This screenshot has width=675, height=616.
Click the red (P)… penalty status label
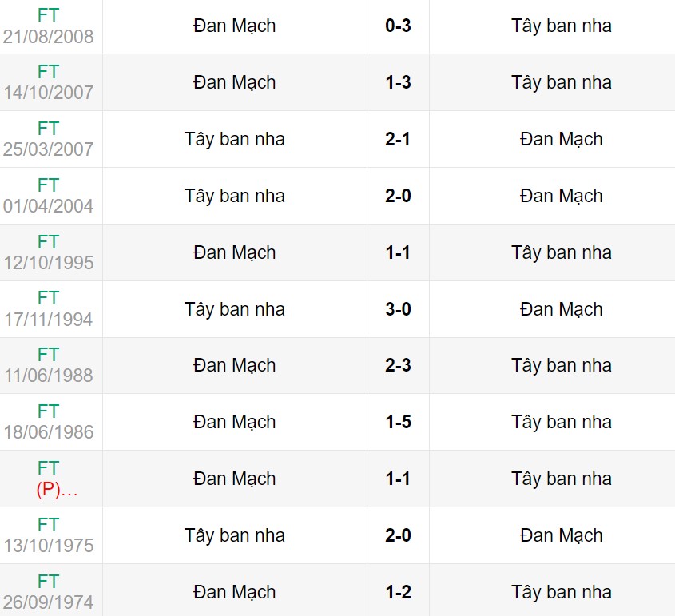click(x=57, y=491)
